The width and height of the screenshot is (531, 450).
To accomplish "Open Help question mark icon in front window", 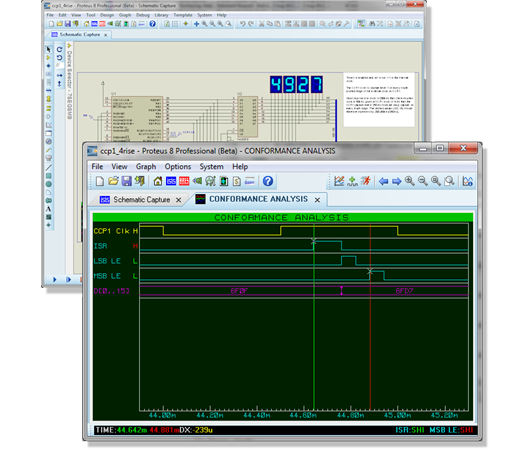I will tap(268, 181).
